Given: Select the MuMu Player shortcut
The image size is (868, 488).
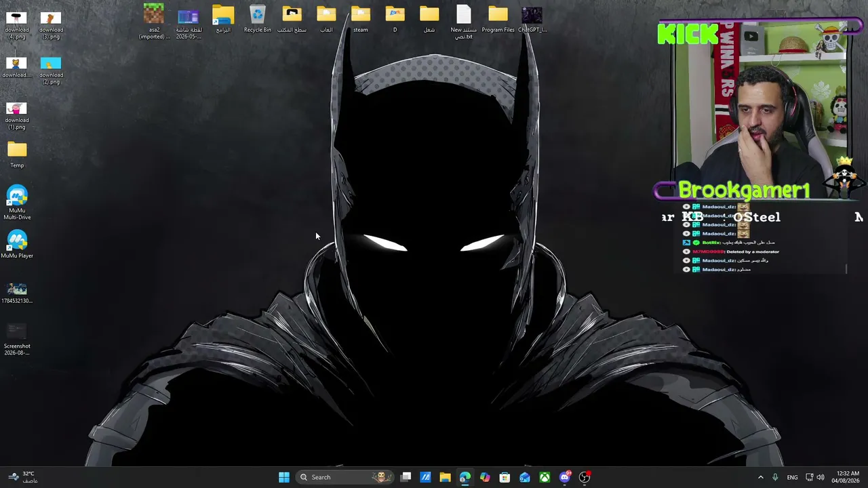Looking at the screenshot, I should (x=17, y=244).
